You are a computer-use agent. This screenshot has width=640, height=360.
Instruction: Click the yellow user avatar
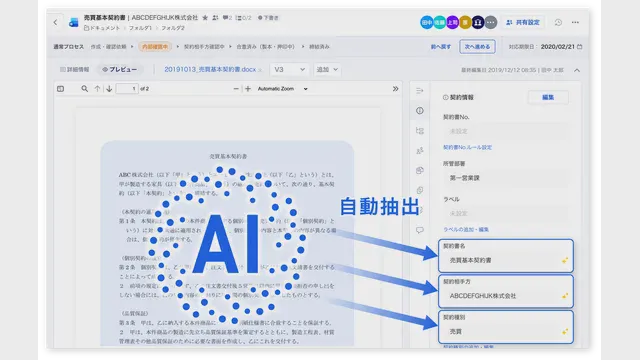click(465, 22)
